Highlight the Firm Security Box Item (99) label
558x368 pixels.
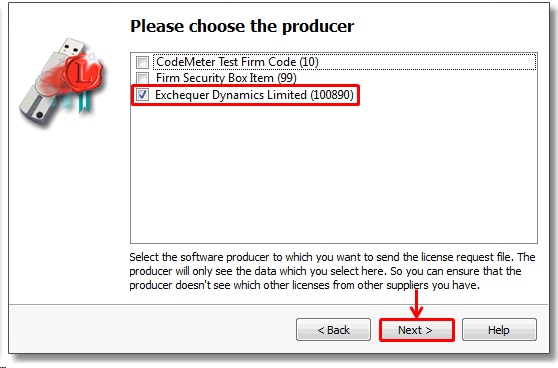(x=226, y=78)
